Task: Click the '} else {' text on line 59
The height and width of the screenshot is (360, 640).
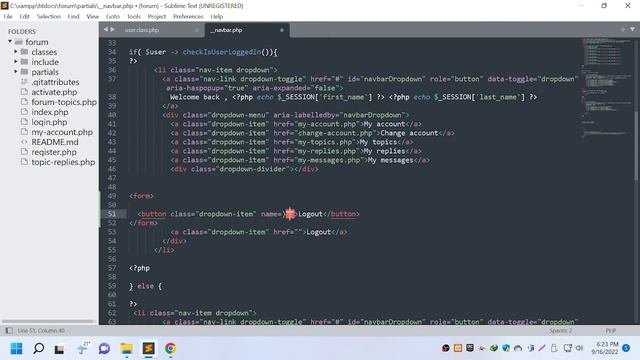Action: [145, 286]
